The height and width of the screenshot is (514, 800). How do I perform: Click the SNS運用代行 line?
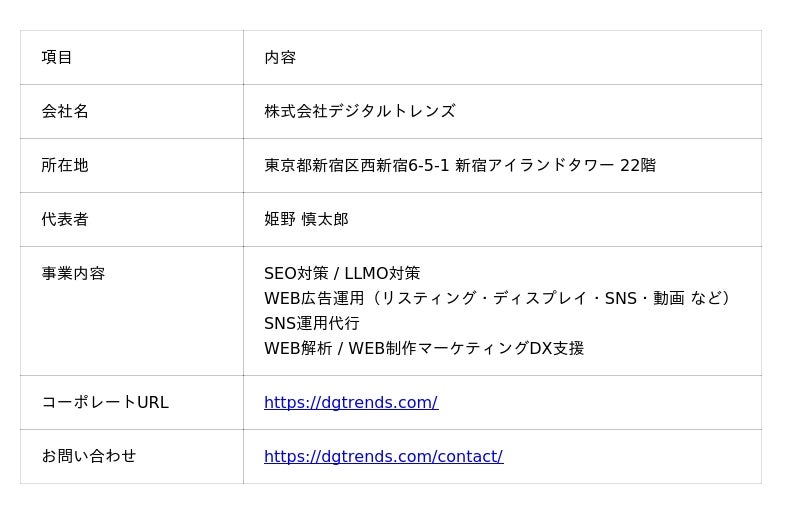tap(311, 323)
